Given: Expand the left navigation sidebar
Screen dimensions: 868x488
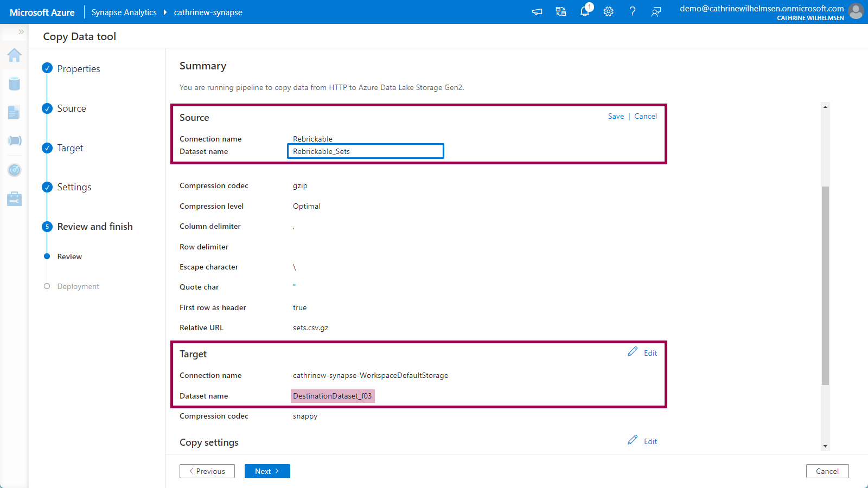Looking at the screenshot, I should click(x=21, y=32).
